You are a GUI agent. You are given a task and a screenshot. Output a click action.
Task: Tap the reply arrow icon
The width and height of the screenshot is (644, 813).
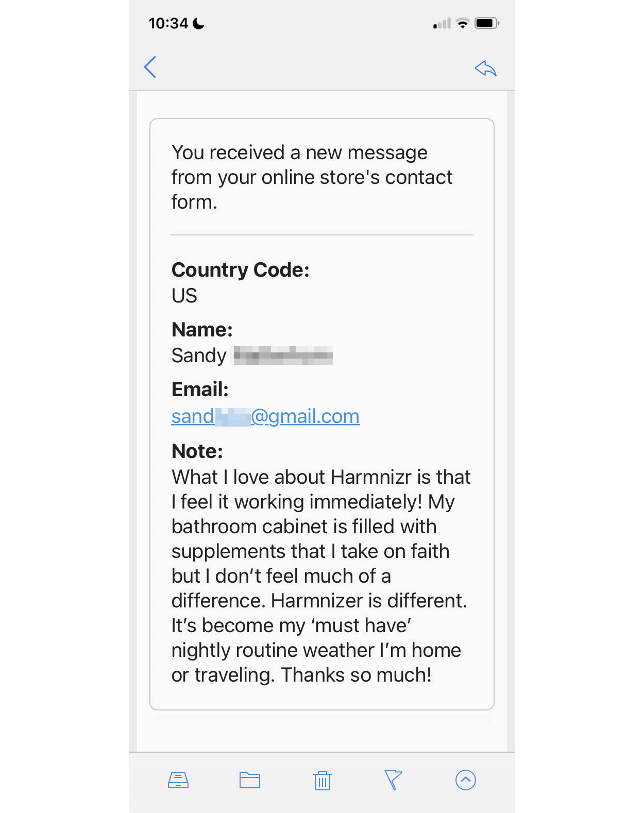(485, 68)
